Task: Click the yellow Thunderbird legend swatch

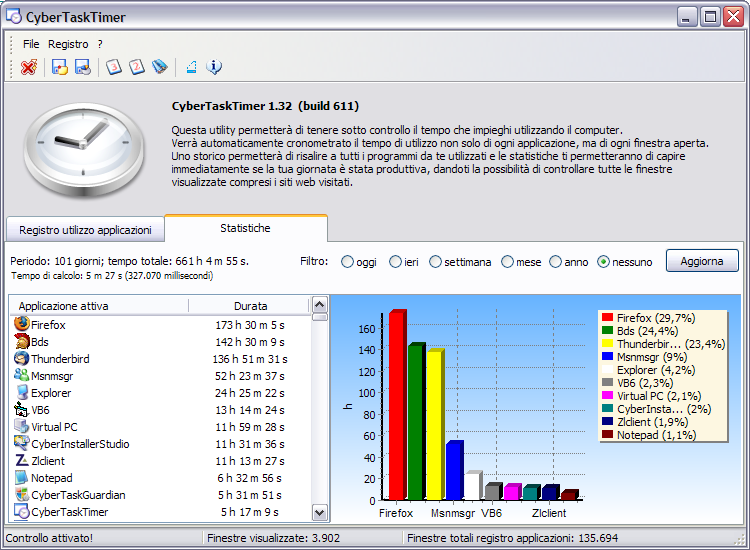Action: [607, 343]
